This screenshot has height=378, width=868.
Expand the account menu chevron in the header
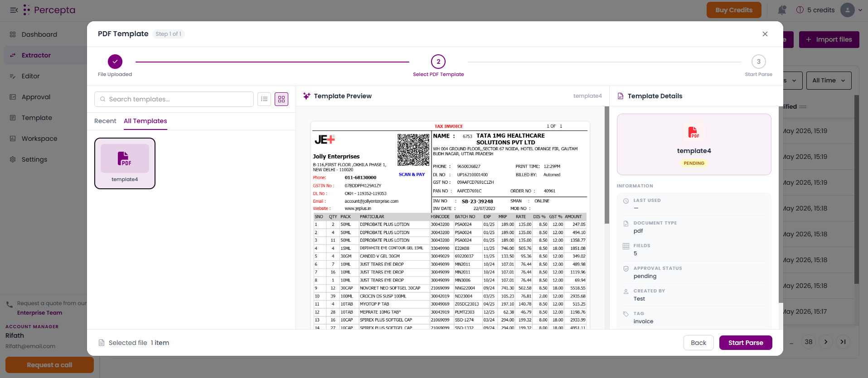click(x=860, y=10)
